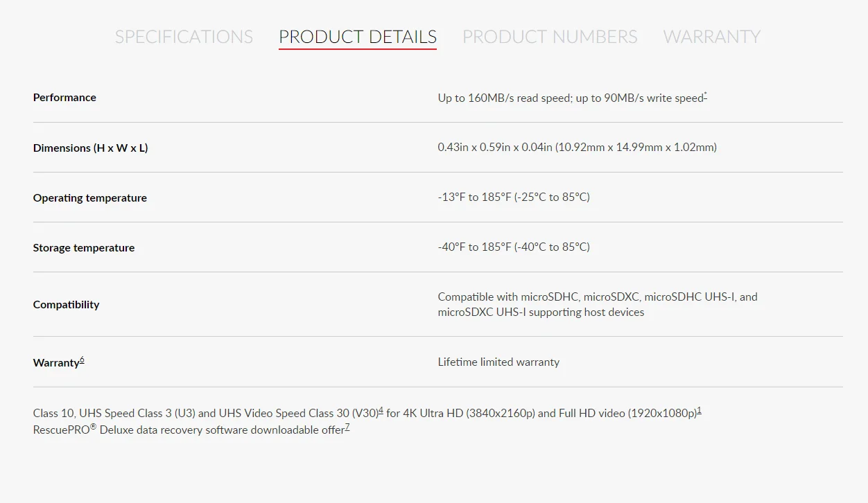Viewport: 868px width, 503px height.
Task: Open footnote 1 after Full HD video
Action: (x=699, y=410)
